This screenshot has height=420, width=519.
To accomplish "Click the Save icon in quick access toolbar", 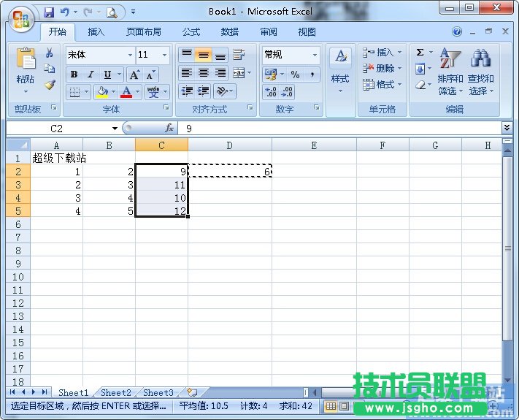I will pyautogui.click(x=49, y=12).
